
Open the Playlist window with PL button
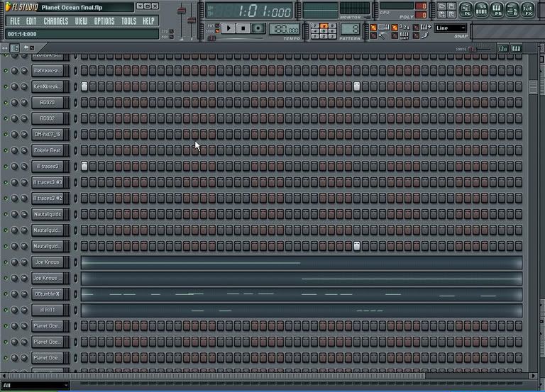point(466,9)
